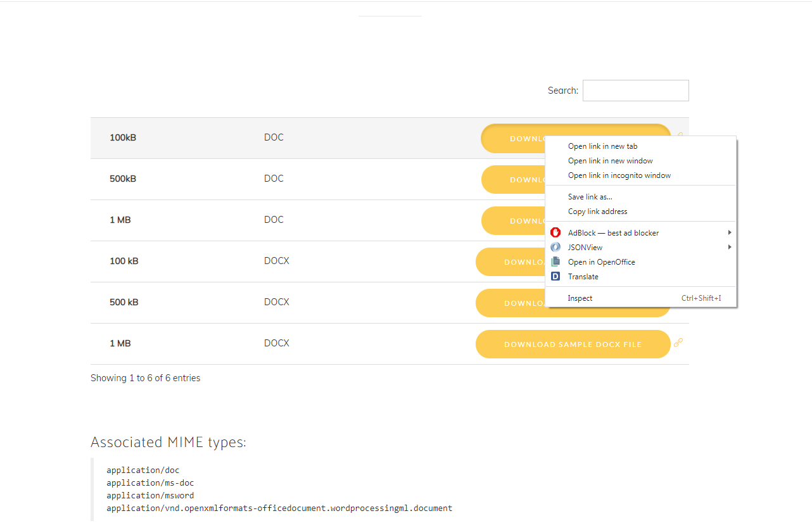
Task: Click the JSONView extension icon
Action: click(x=555, y=248)
